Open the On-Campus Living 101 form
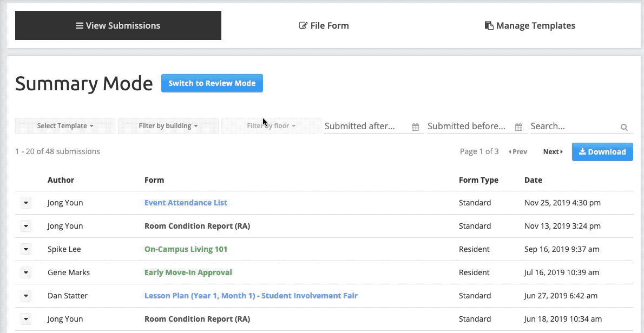Screen dimensions: 644x333 tap(186, 249)
